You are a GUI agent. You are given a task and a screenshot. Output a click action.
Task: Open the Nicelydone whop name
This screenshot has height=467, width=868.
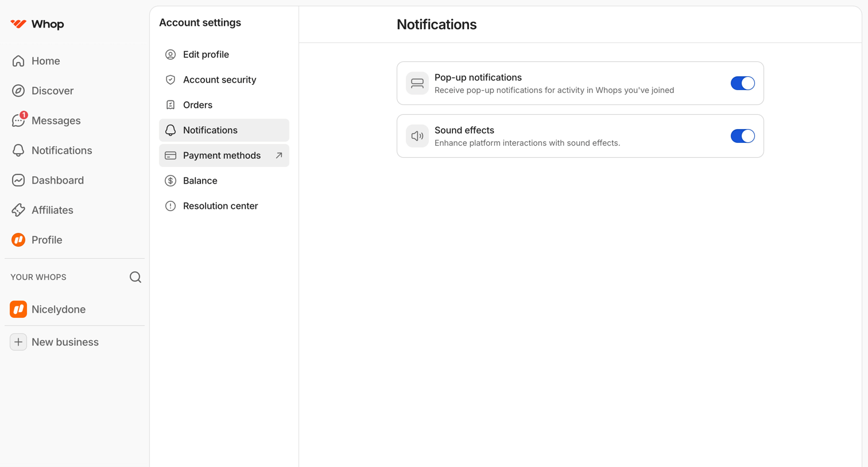[59, 309]
